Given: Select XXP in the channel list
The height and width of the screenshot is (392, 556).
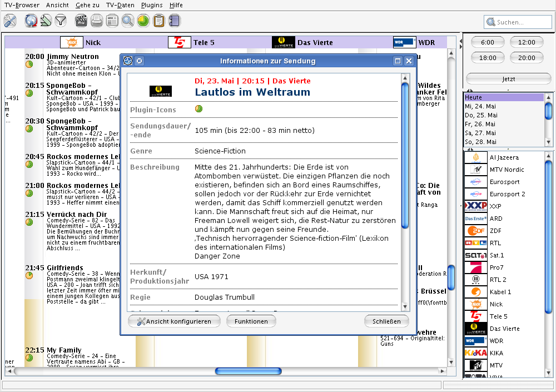Looking at the screenshot, I should (x=504, y=206).
